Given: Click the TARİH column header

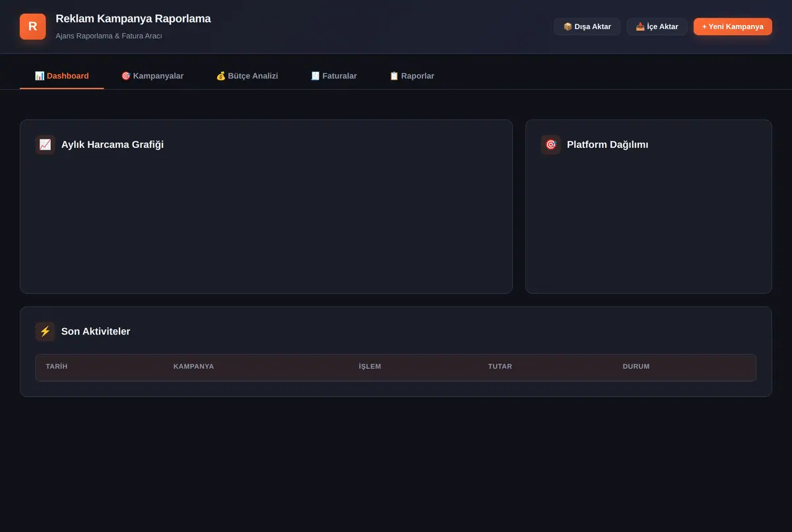Looking at the screenshot, I should click(57, 366).
